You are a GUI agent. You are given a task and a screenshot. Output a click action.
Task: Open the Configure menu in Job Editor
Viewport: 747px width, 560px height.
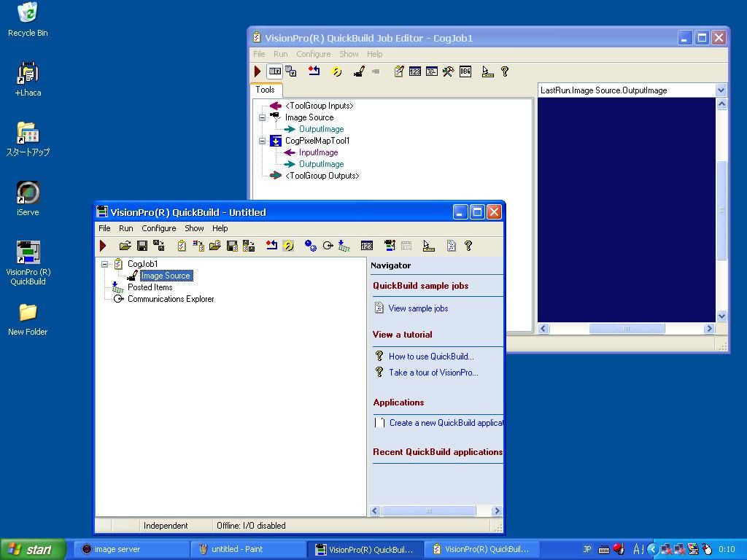314,53
